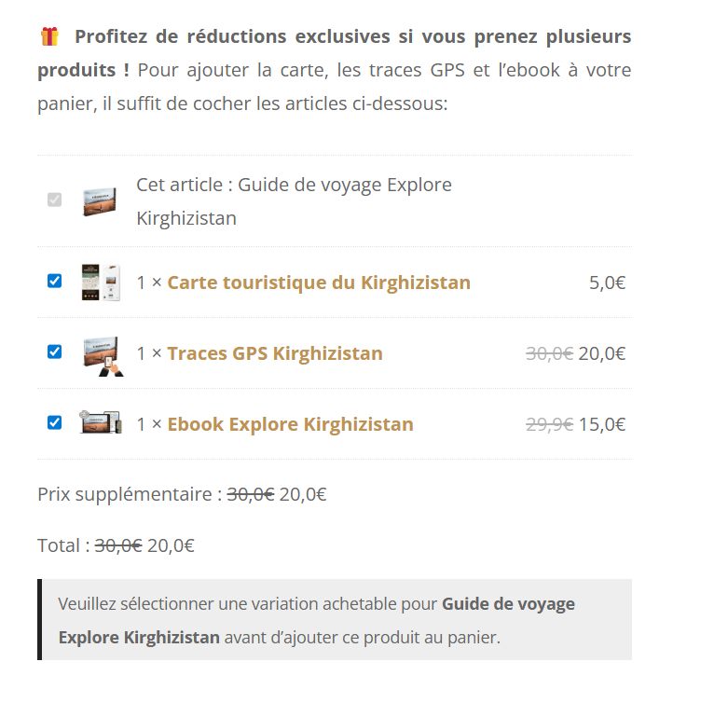Click the Guide de voyage book thumbnail
The height and width of the screenshot is (717, 728).
[100, 200]
